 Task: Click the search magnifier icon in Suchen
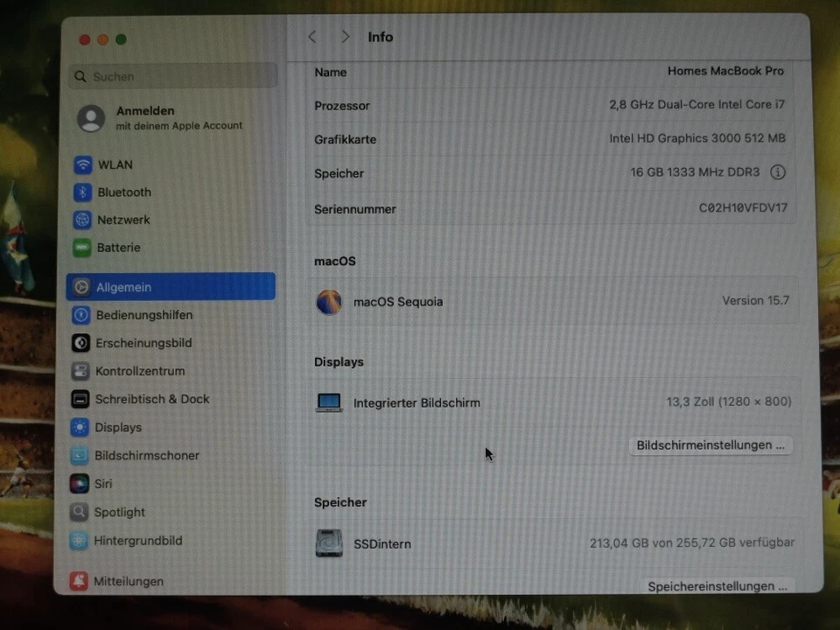(80, 77)
